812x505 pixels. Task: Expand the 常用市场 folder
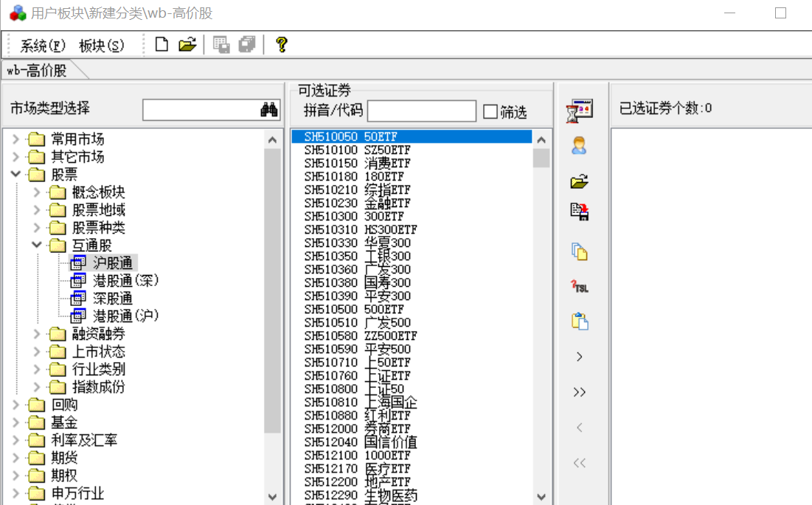tap(15, 139)
